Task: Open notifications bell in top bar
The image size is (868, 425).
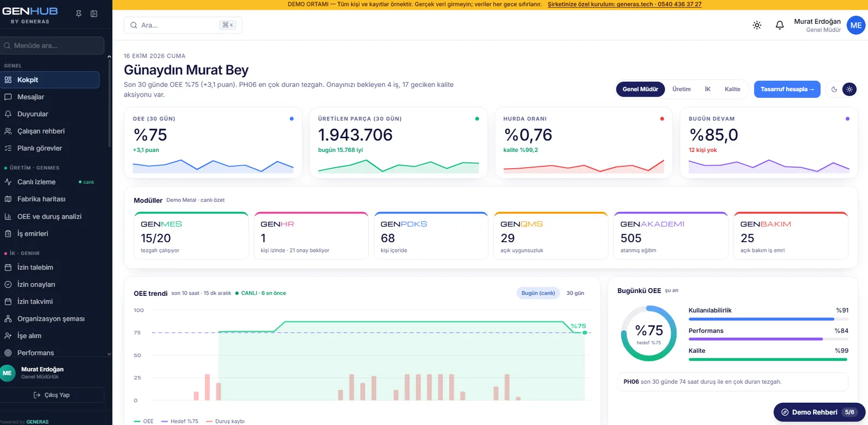Action: [x=780, y=25]
